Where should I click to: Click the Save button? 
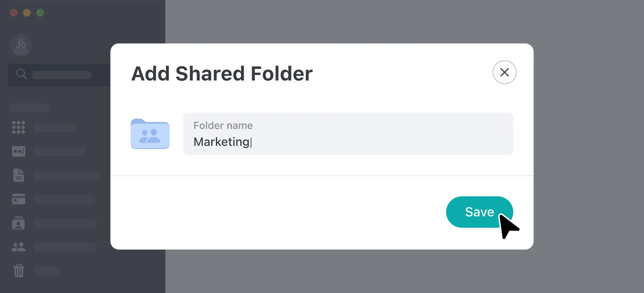click(479, 212)
